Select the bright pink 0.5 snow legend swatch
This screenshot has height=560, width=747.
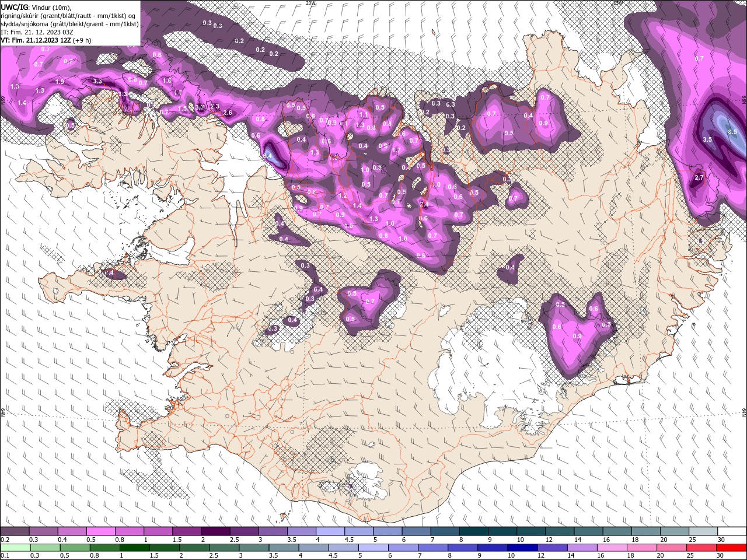(x=100, y=531)
